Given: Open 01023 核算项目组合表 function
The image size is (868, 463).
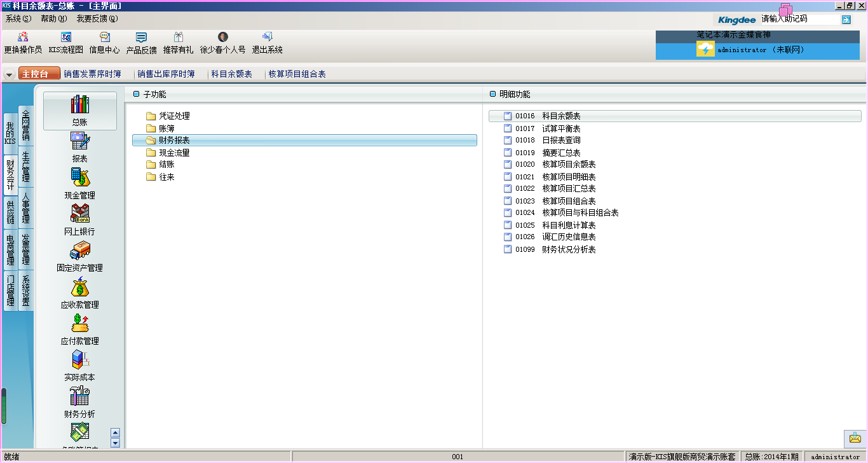Looking at the screenshot, I should tap(550, 201).
